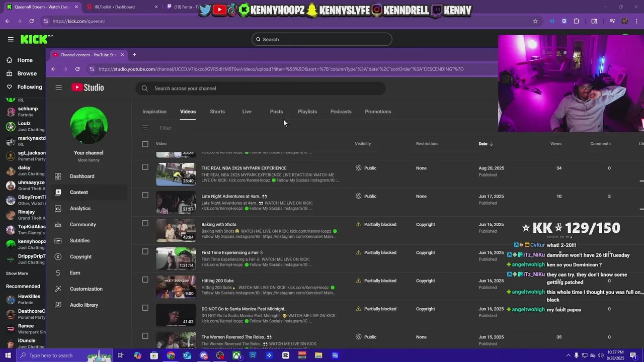644x362 pixels.
Task: Open Hitting 200 Subs video thumbnail
Action: click(x=176, y=287)
